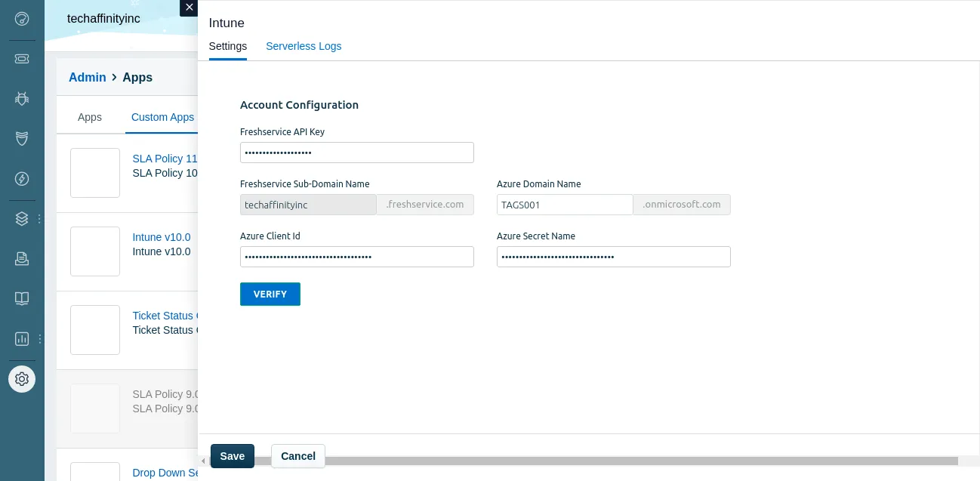Open the Ticket Status app link

(x=165, y=316)
